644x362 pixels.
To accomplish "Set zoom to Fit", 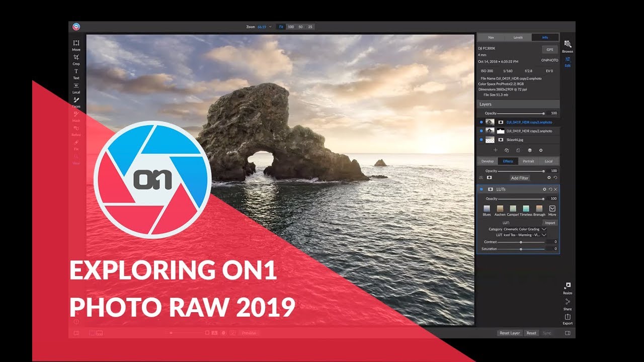I will coord(281,27).
